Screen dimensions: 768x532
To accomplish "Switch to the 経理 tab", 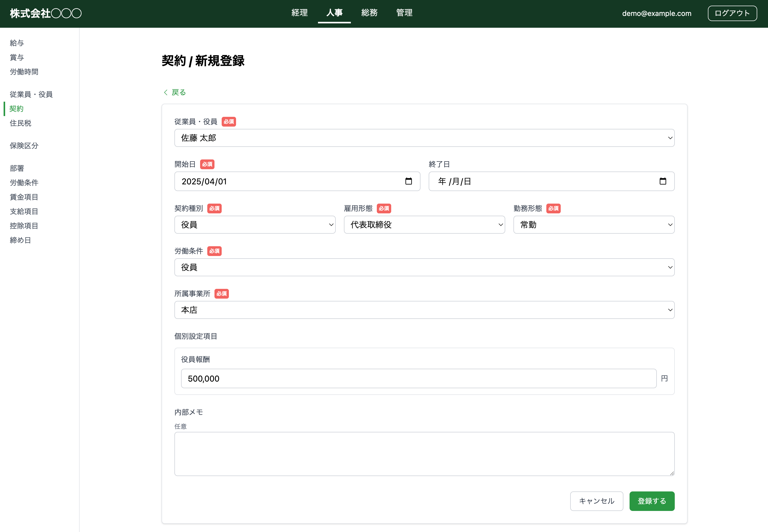I will 299,13.
